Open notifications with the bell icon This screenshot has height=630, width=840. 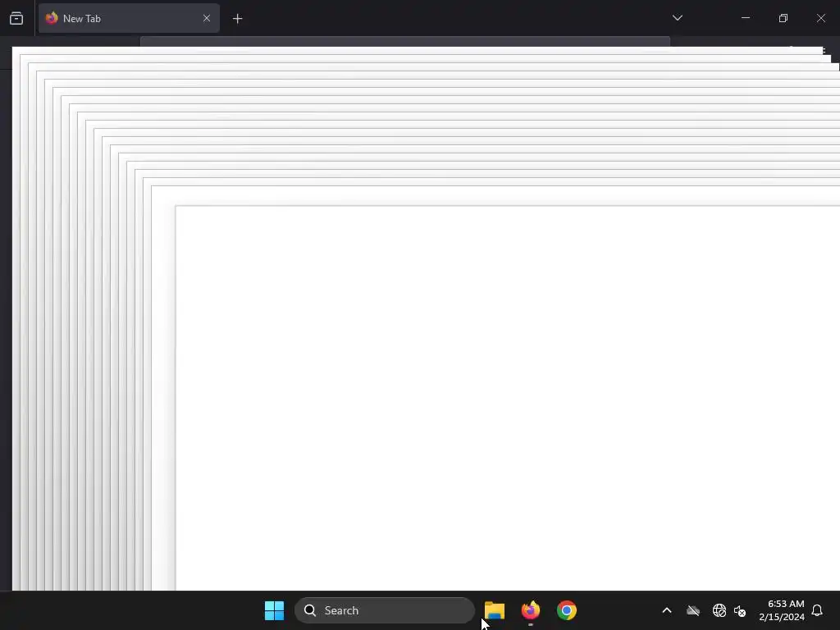(x=817, y=610)
